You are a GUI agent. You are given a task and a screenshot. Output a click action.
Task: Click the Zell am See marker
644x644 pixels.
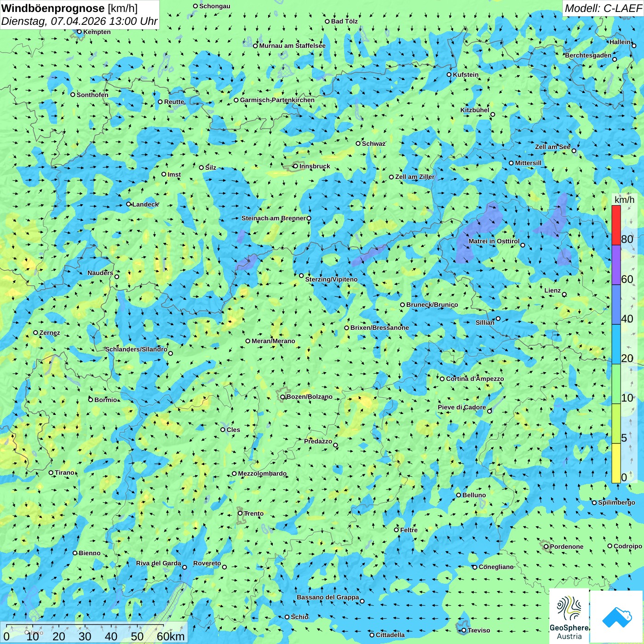tap(574, 151)
